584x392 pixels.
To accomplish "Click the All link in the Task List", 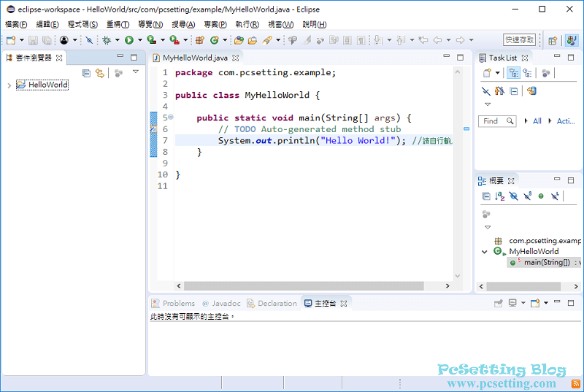I will [537, 121].
